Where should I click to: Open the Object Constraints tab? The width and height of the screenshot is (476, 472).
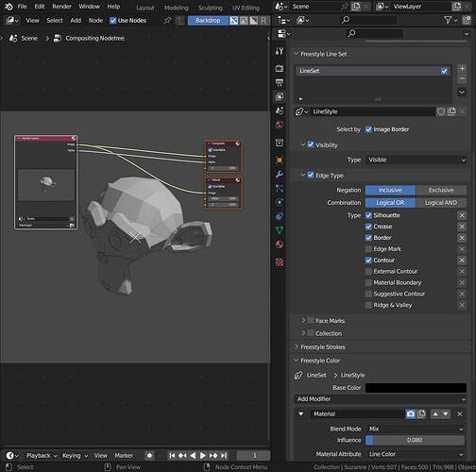(x=280, y=216)
